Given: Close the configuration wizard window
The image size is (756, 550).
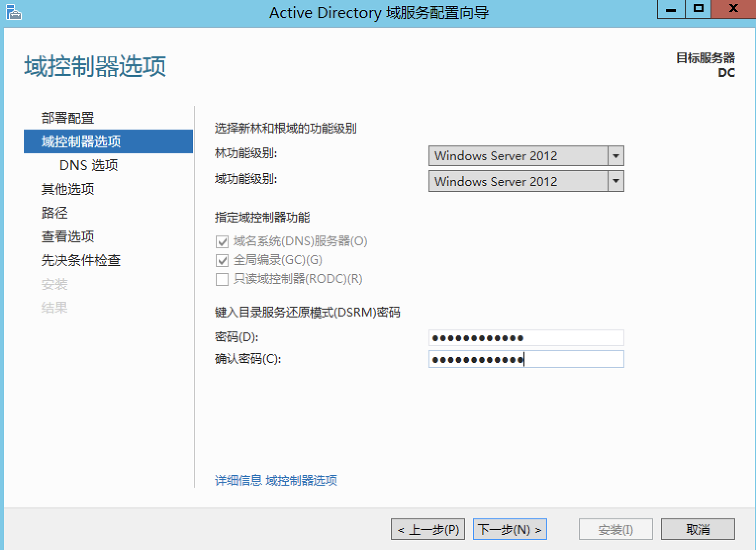Looking at the screenshot, I should (733, 9).
